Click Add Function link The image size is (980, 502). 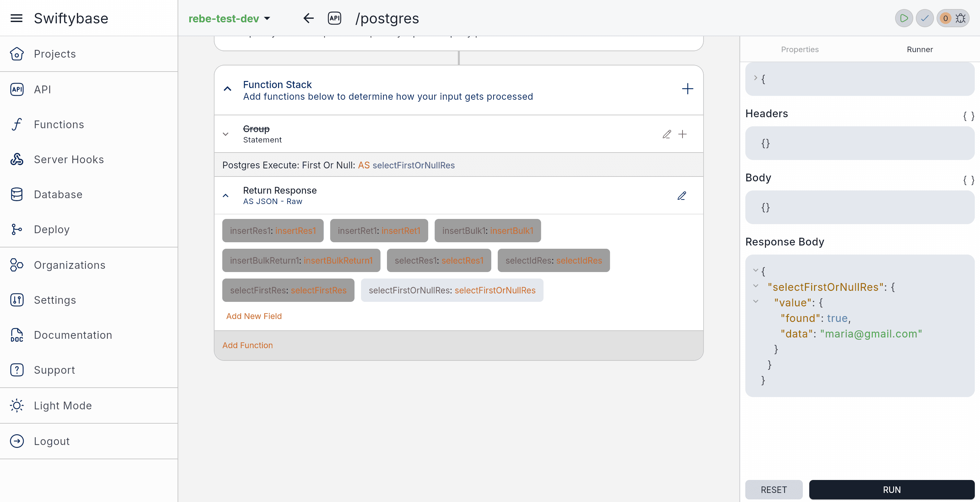247,345
